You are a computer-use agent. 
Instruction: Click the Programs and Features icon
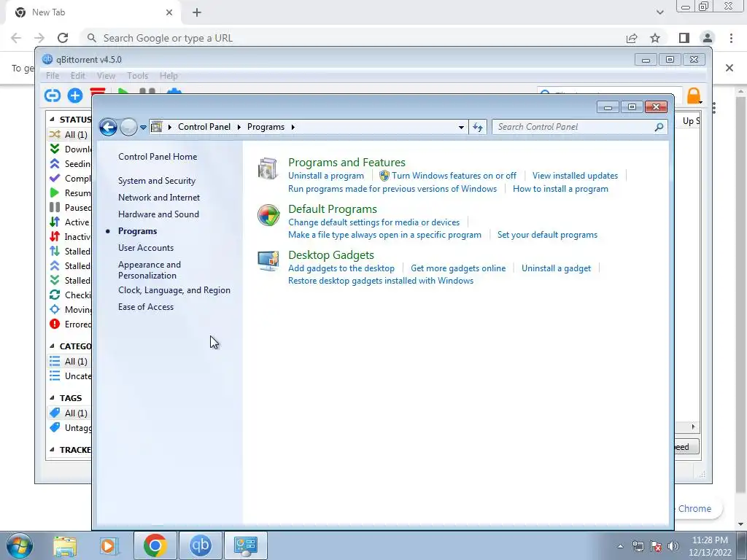tap(268, 168)
